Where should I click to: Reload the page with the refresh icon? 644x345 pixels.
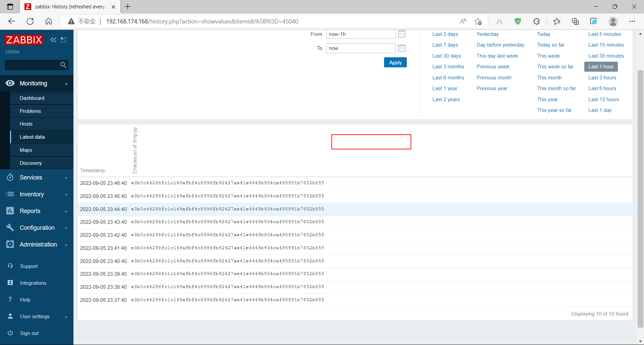coord(30,21)
